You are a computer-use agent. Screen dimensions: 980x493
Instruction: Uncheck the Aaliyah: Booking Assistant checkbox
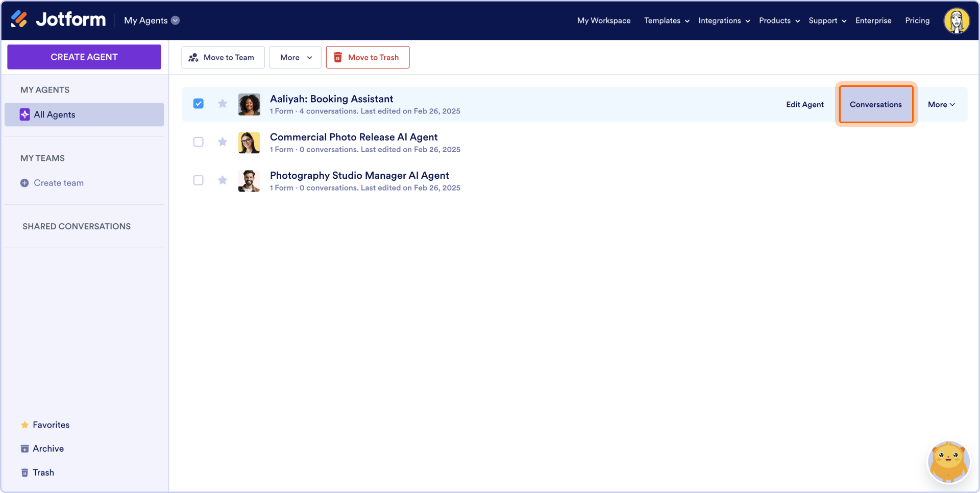pos(199,104)
